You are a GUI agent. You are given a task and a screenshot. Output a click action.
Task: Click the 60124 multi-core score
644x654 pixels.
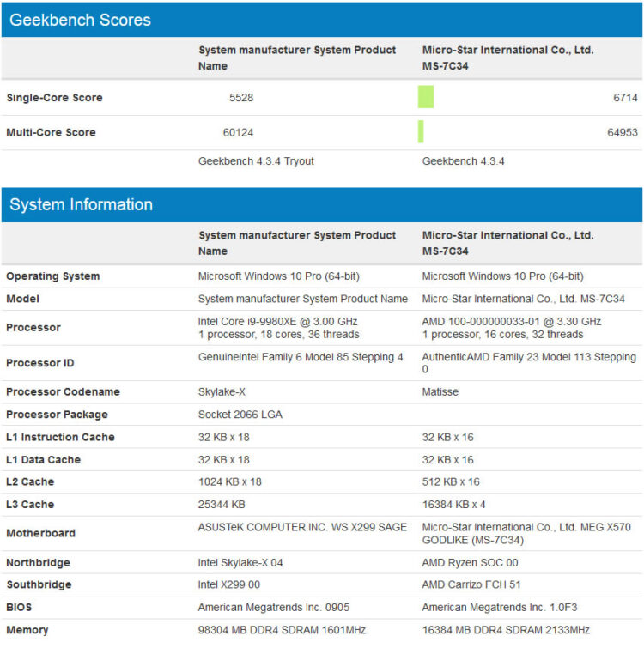coord(238,132)
